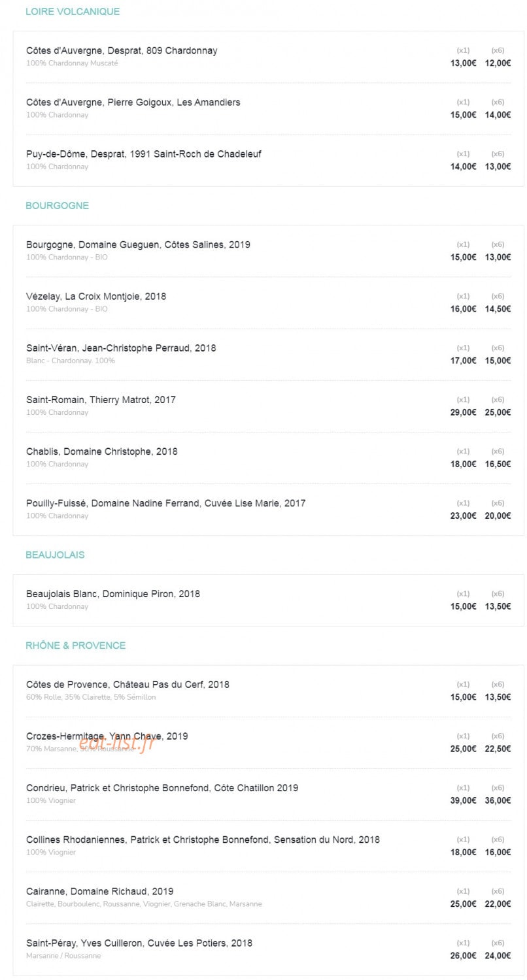The height and width of the screenshot is (980, 527).
Task: Choose the 14,00€ six-pack price for Les Amandiers
Action: coord(498,115)
